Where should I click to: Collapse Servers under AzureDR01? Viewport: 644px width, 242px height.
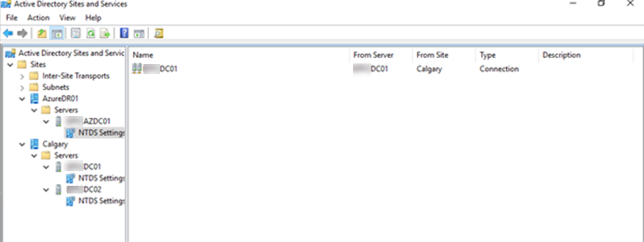point(34,110)
